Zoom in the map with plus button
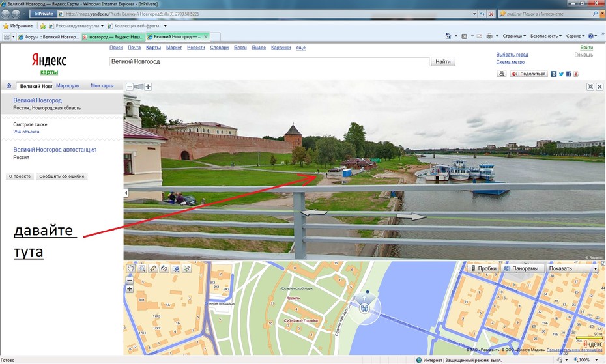The height and width of the screenshot is (364, 606). click(130, 288)
